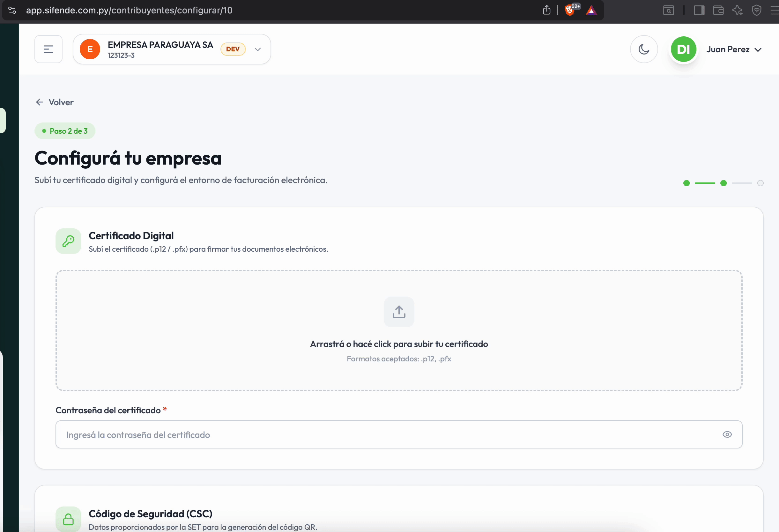
Task: Click the certificate upload drop zone
Action: pyautogui.click(x=399, y=330)
